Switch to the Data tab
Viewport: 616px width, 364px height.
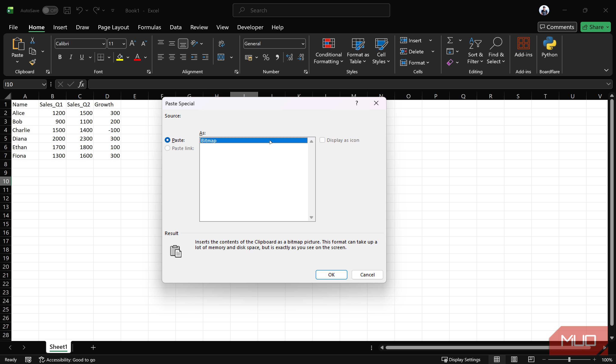pyautogui.click(x=176, y=27)
